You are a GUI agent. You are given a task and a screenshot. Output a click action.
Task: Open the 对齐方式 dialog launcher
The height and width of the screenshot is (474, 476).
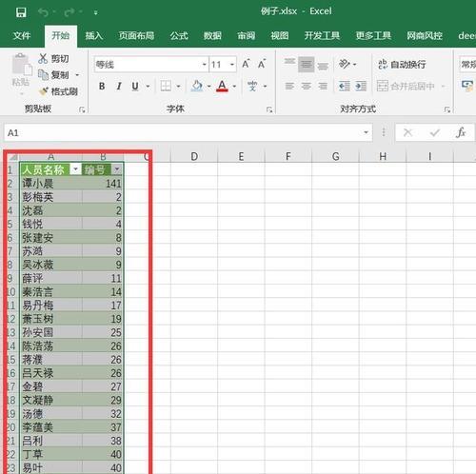(447, 109)
